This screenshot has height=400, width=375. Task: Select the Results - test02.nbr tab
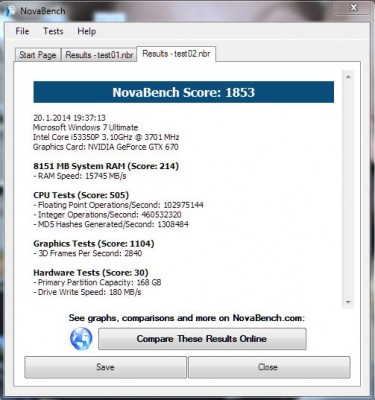coord(176,54)
